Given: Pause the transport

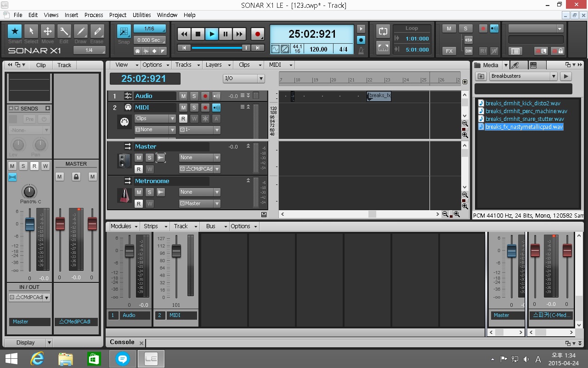Looking at the screenshot, I should pyautogui.click(x=226, y=34).
